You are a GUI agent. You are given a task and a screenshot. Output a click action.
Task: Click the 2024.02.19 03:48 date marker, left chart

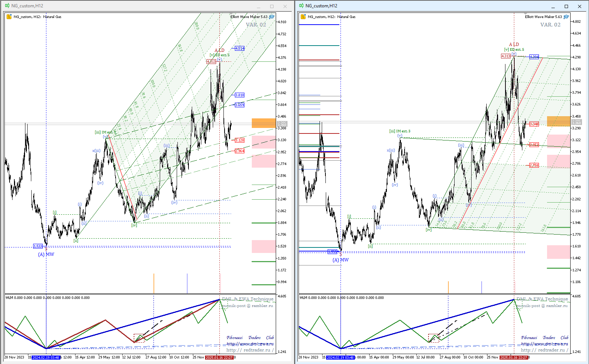pos(46,357)
